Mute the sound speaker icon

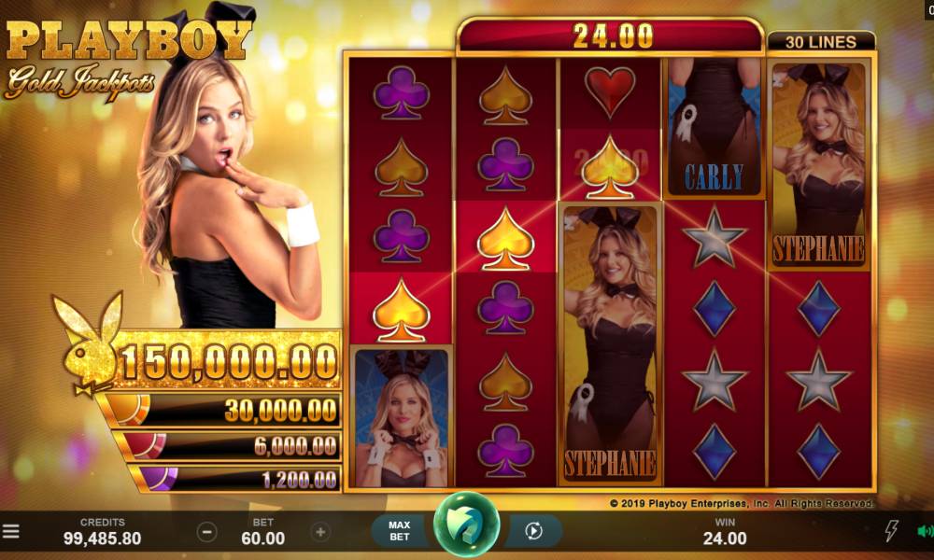point(925,531)
